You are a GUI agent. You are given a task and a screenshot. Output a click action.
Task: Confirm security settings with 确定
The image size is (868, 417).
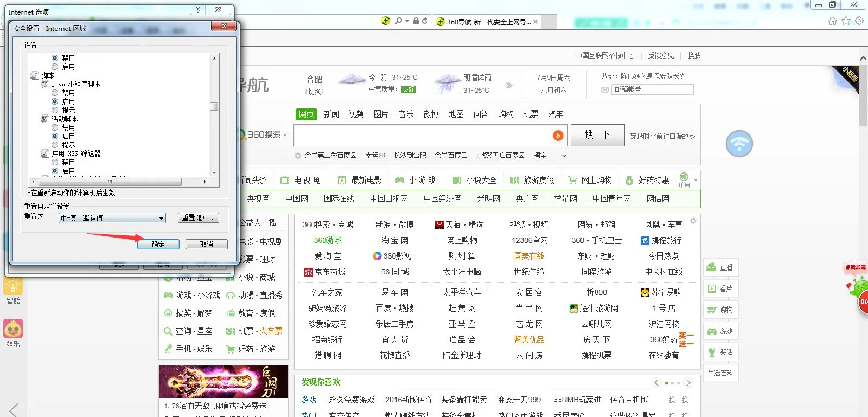pos(158,244)
